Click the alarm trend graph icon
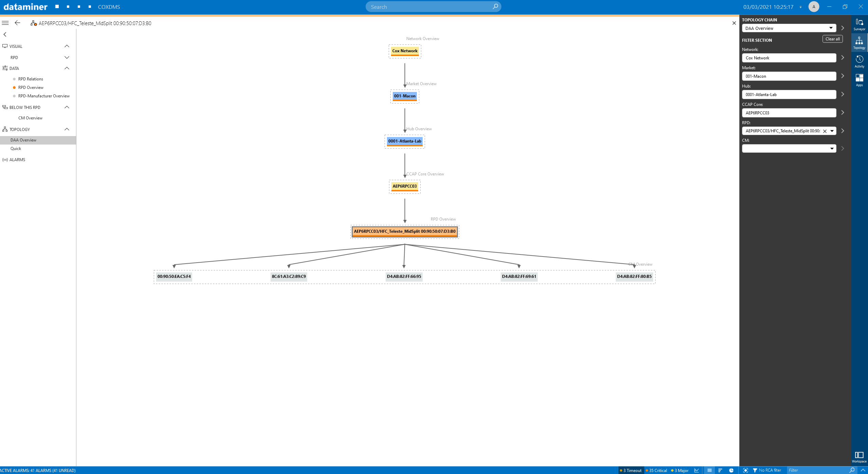 (x=697, y=470)
